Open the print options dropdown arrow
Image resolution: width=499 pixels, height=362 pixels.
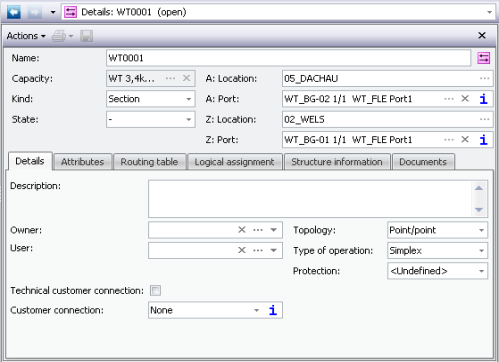tap(71, 36)
